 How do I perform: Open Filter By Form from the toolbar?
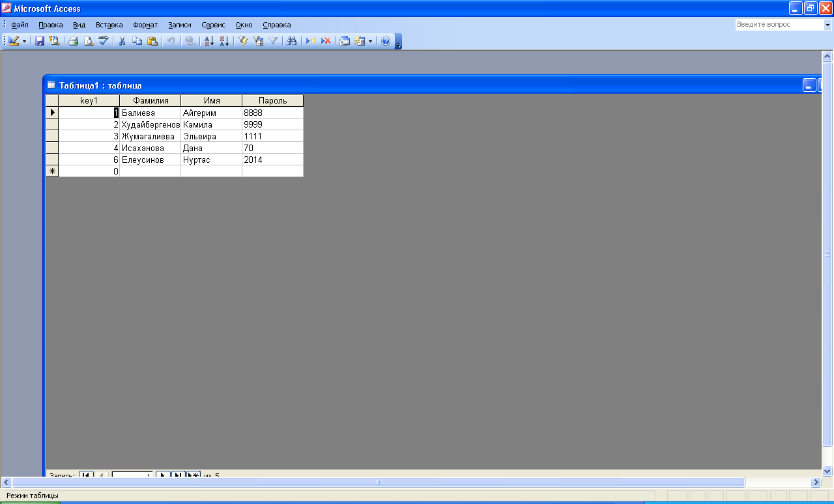(258, 41)
